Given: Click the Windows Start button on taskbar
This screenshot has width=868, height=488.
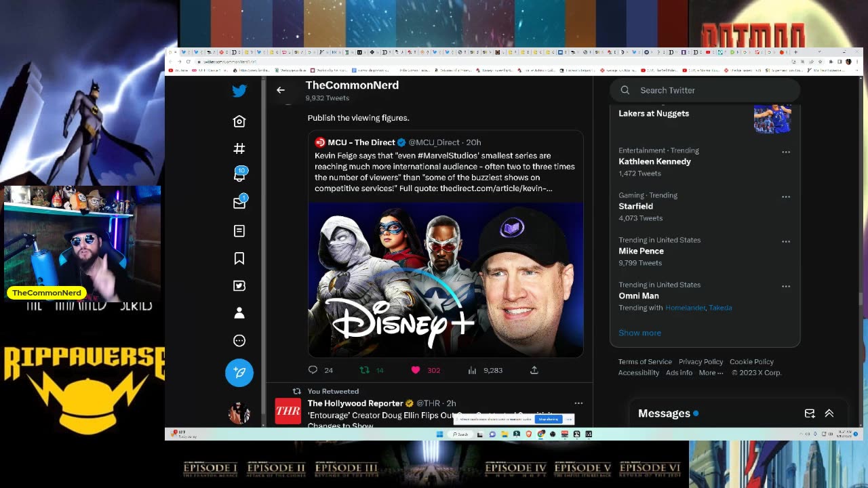Looking at the screenshot, I should pyautogui.click(x=439, y=434).
